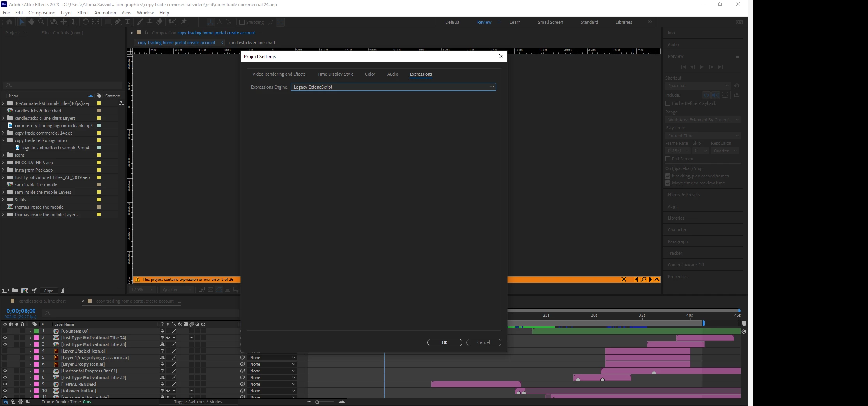The width and height of the screenshot is (868, 406).
Task: Click the timeline zoom slider handle
Action: pyautogui.click(x=317, y=402)
